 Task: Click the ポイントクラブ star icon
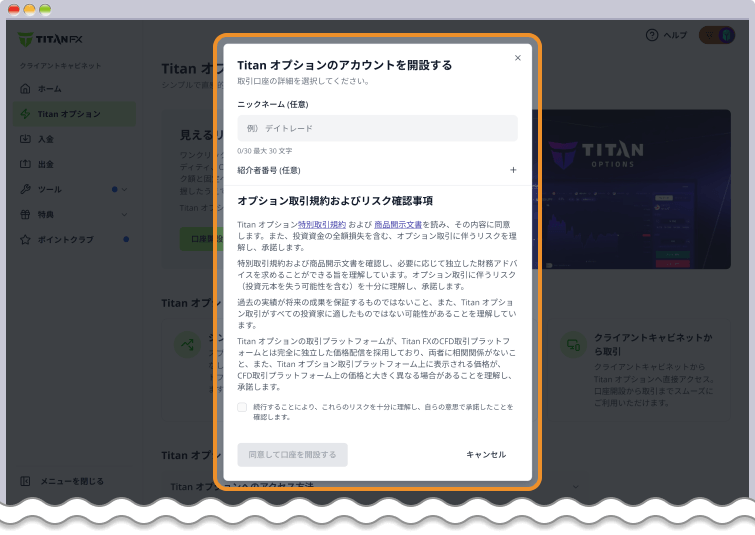point(26,239)
